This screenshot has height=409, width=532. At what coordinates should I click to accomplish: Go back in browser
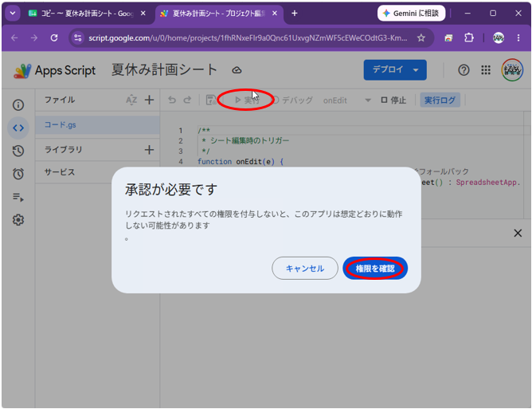pyautogui.click(x=14, y=37)
